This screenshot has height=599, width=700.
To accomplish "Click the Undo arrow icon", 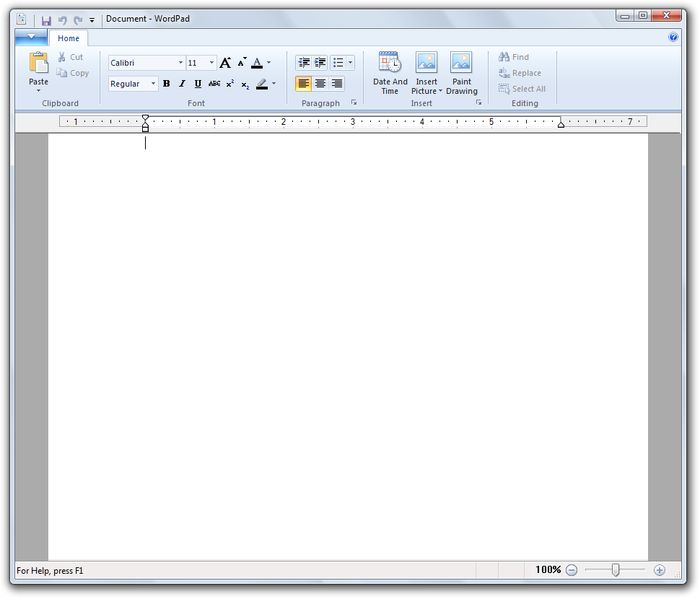I will 63,20.
